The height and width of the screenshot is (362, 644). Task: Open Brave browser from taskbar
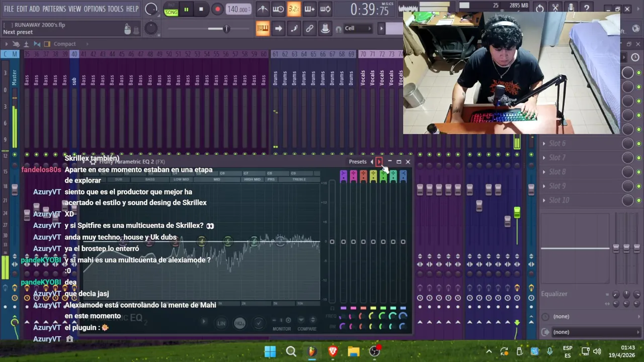click(x=333, y=351)
